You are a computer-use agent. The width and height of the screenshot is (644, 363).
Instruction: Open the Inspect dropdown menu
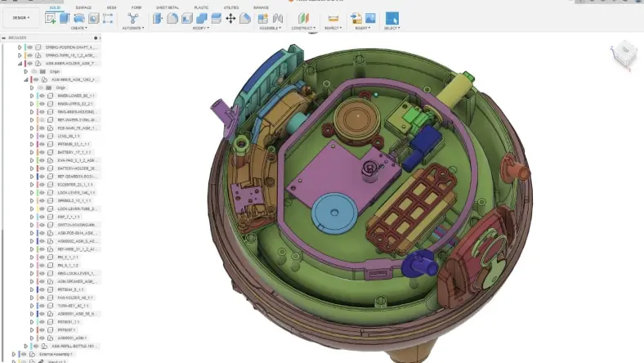click(333, 28)
